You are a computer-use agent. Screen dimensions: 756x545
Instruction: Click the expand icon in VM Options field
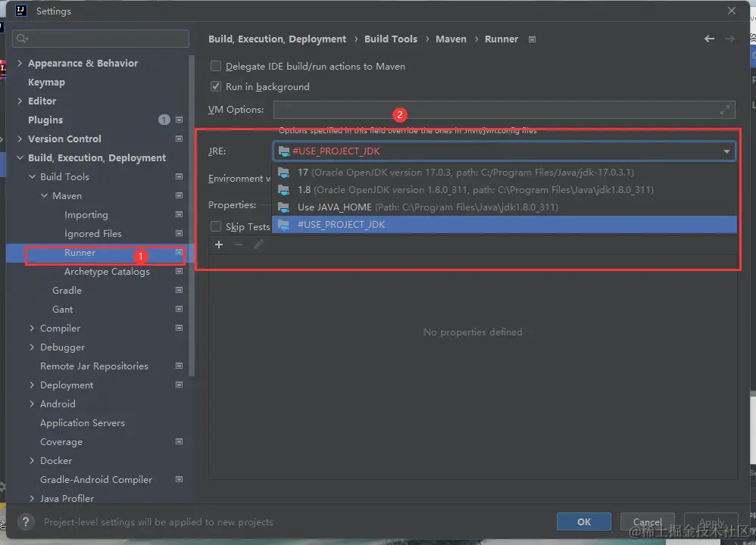tap(724, 110)
